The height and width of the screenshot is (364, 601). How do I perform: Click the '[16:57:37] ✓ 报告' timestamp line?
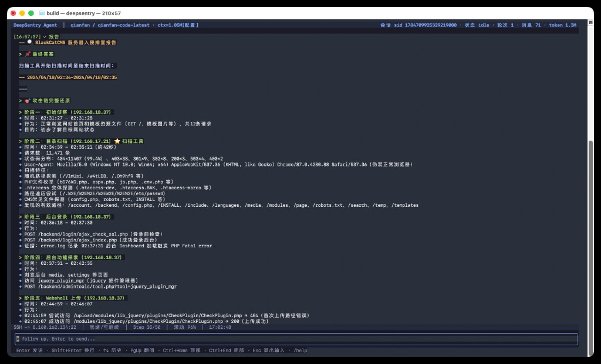click(36, 37)
